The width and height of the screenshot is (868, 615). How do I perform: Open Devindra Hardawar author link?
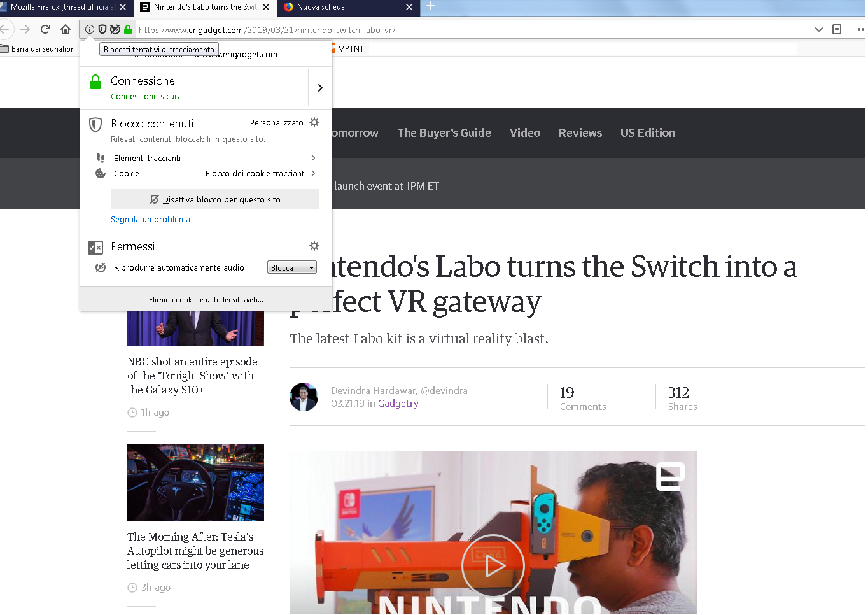pos(374,390)
